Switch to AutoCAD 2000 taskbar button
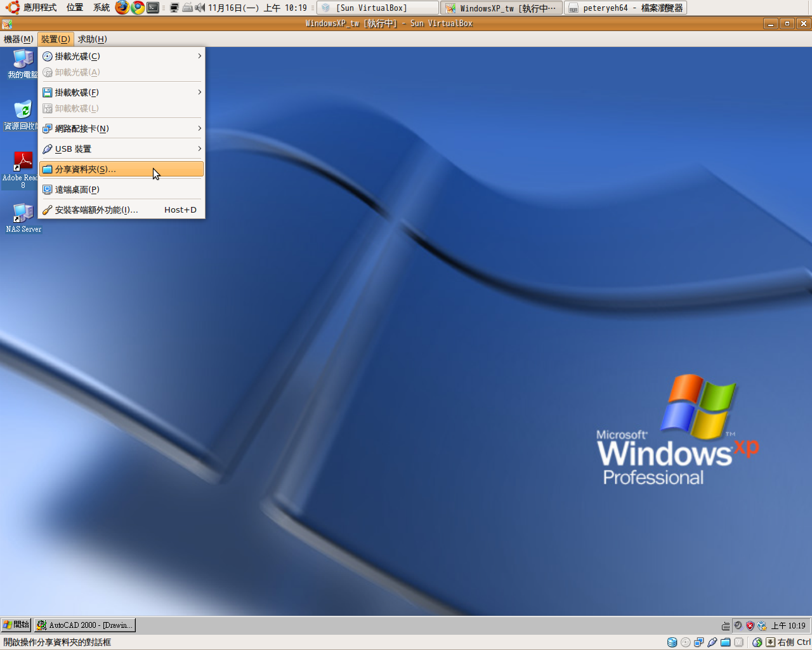The width and height of the screenshot is (812, 650). coord(84,625)
